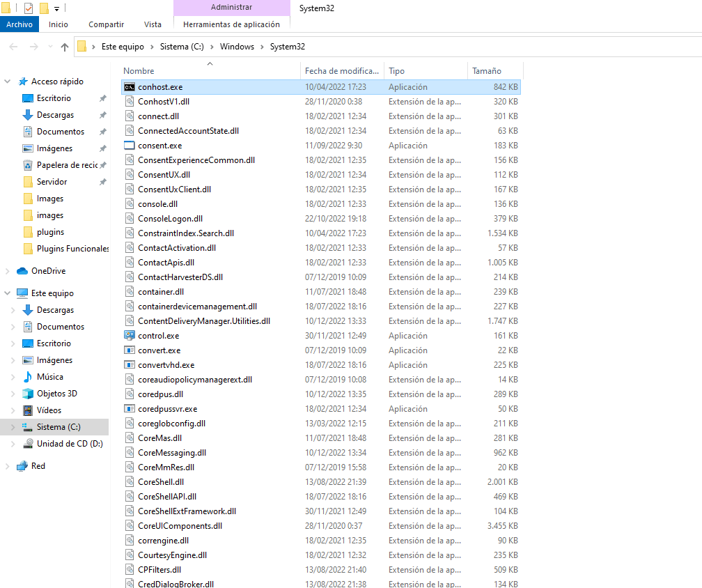Image resolution: width=702 pixels, height=588 pixels.
Task: Click the 842 KB size of conhost.exe
Action: pos(506,87)
